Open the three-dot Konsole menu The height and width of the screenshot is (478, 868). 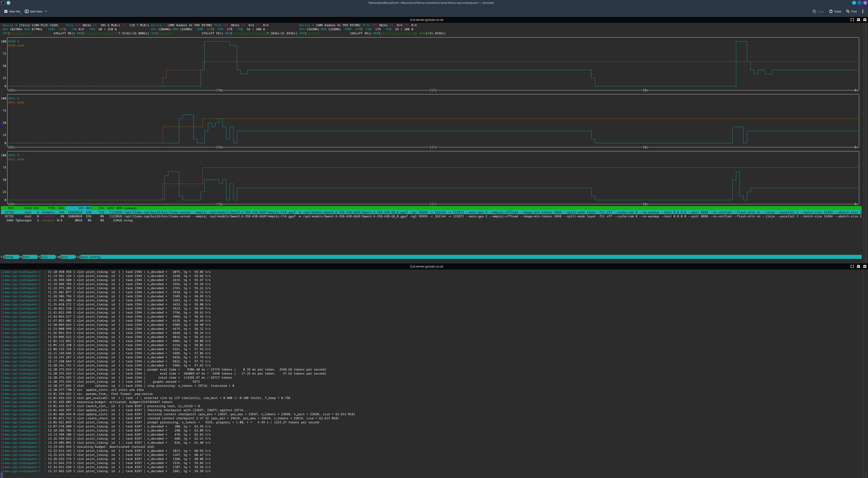coord(863,12)
